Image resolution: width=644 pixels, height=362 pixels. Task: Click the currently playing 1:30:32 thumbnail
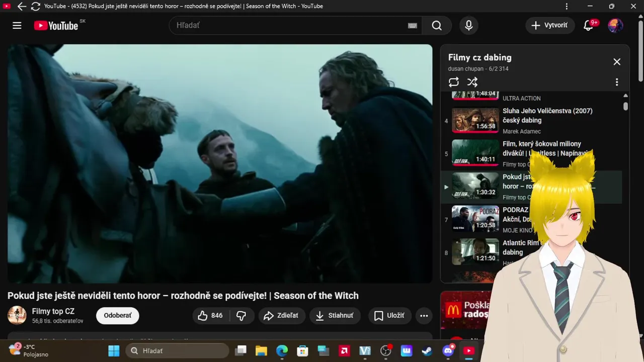475,186
